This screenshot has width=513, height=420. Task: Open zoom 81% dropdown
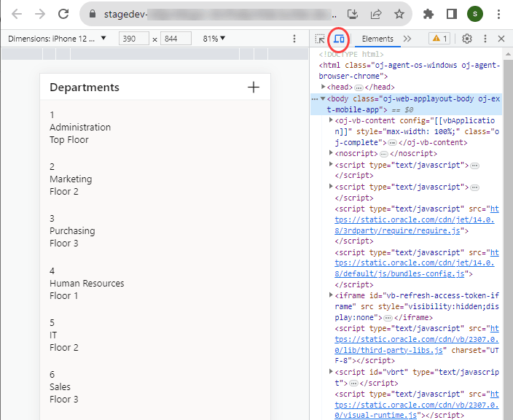[214, 39]
